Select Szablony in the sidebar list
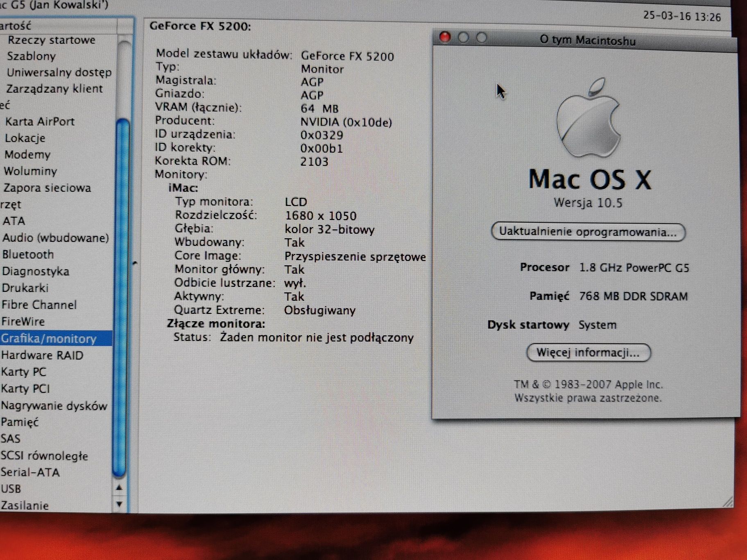This screenshot has width=747, height=560. 31,56
